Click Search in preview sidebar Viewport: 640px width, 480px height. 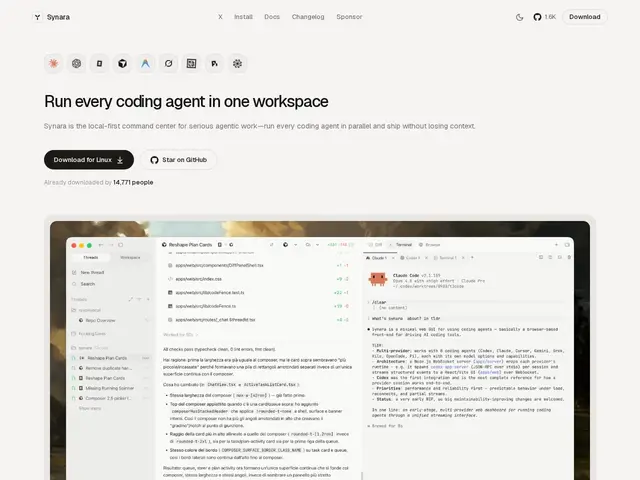tap(84, 284)
